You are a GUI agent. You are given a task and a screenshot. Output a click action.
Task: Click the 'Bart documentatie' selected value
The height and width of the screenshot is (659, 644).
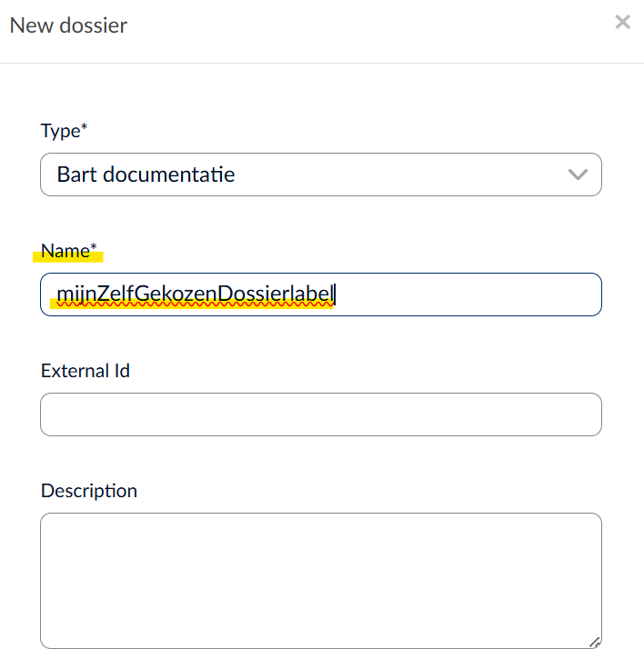point(146,175)
